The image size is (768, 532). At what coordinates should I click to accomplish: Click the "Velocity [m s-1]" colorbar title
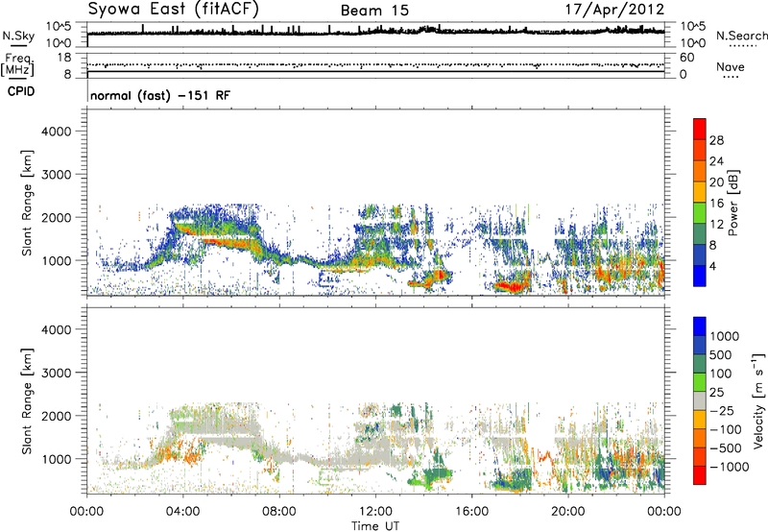pos(759,401)
